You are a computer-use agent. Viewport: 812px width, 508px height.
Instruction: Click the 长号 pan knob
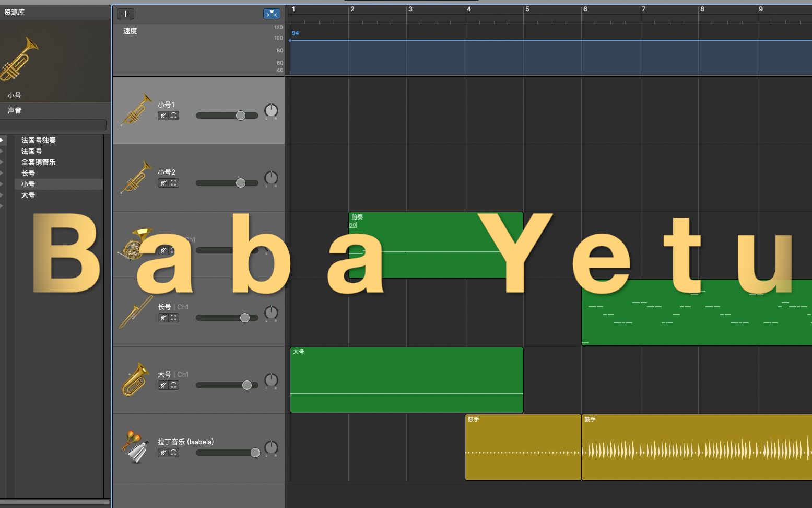(x=271, y=313)
